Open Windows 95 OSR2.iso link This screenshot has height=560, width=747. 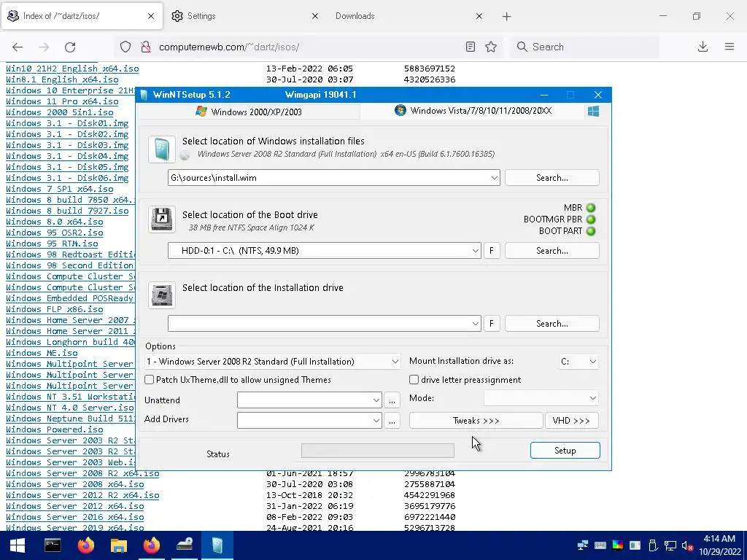tap(54, 233)
